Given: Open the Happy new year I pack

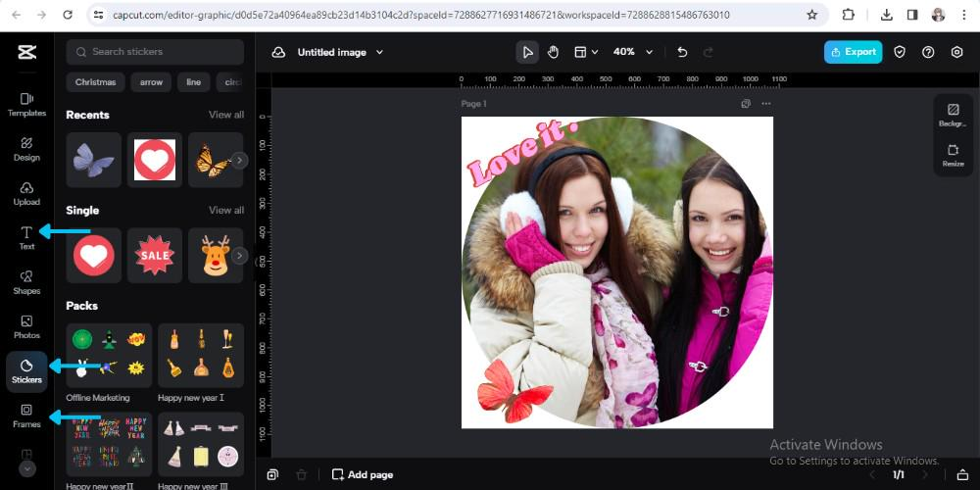Looking at the screenshot, I should click(x=201, y=356).
